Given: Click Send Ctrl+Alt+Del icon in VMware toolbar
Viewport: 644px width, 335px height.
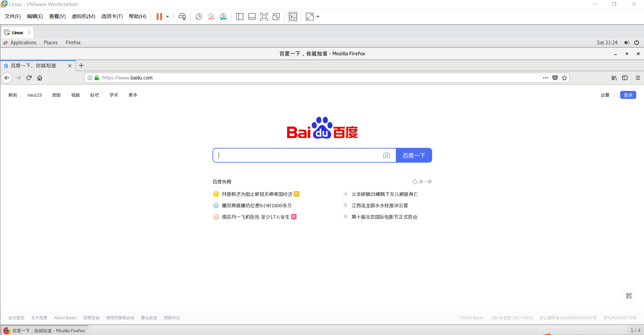Looking at the screenshot, I should click(182, 16).
